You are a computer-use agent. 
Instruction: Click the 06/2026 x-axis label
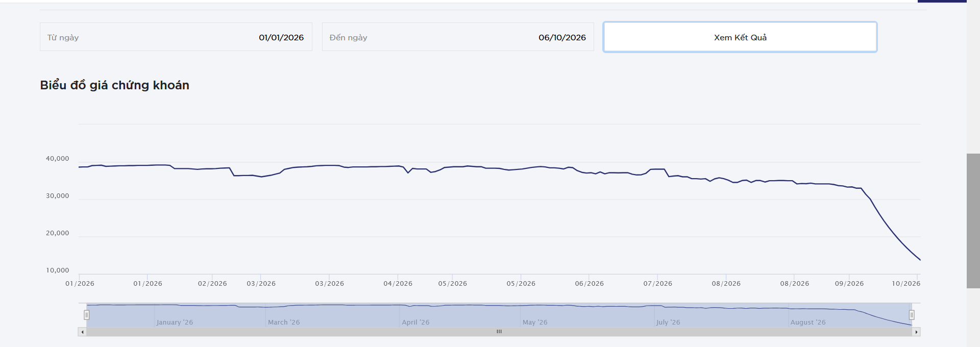click(589, 284)
